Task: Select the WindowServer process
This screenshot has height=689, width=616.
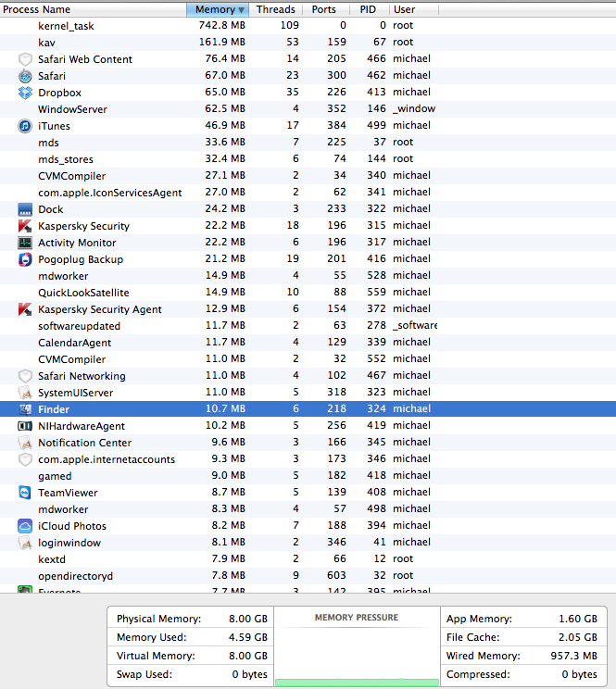Action: coord(308,109)
